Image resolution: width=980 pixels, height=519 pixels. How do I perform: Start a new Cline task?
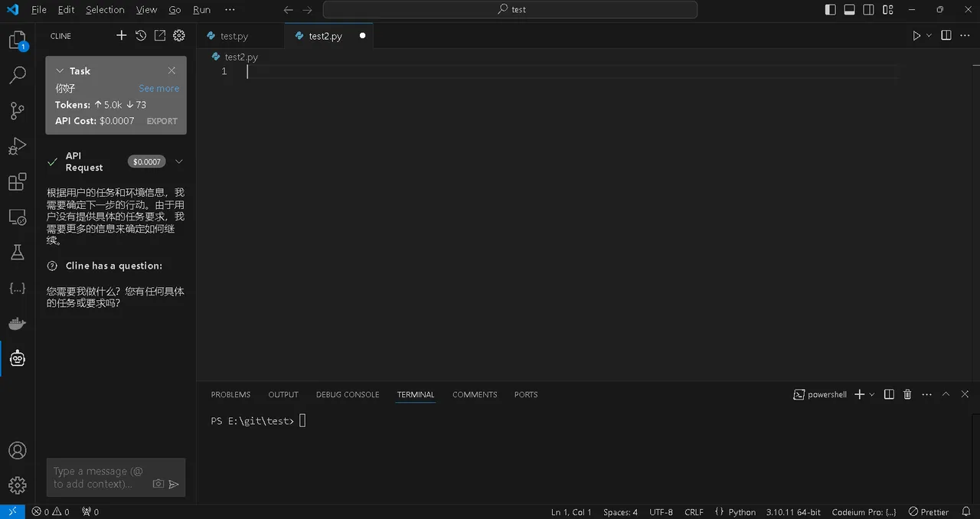(121, 35)
